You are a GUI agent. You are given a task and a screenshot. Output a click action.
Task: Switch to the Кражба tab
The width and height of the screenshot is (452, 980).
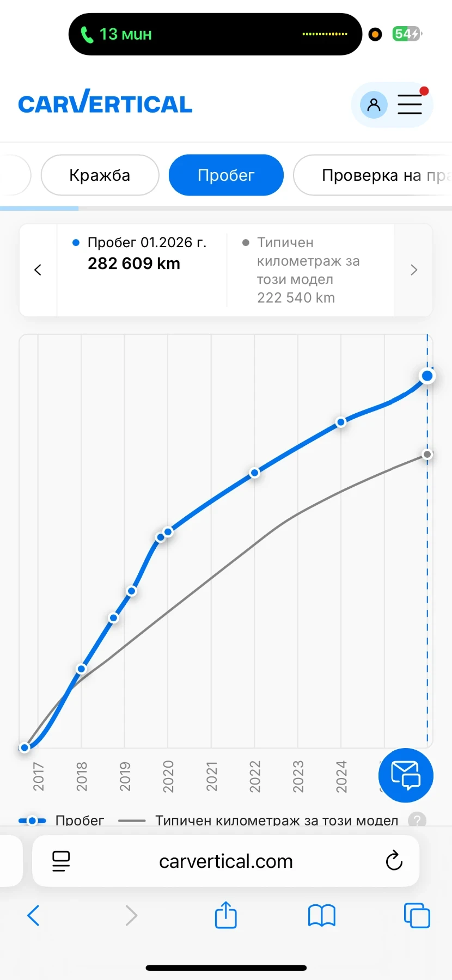tap(100, 175)
